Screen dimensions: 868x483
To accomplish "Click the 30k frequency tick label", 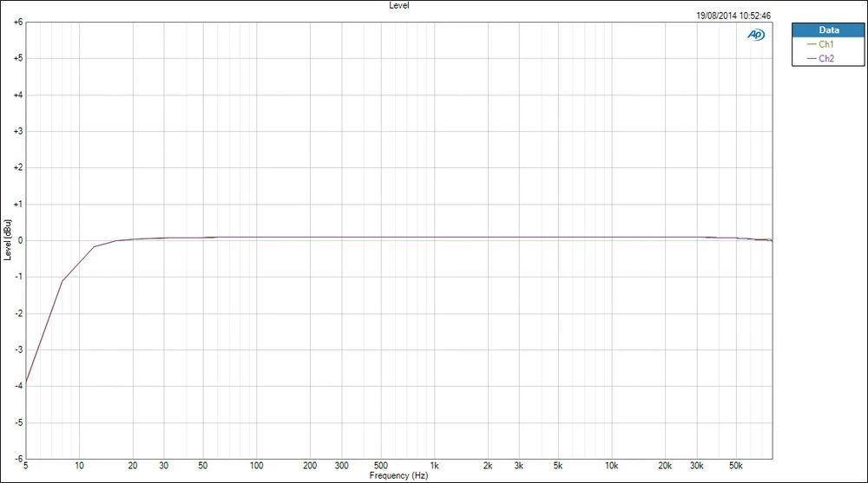I will pos(696,466).
